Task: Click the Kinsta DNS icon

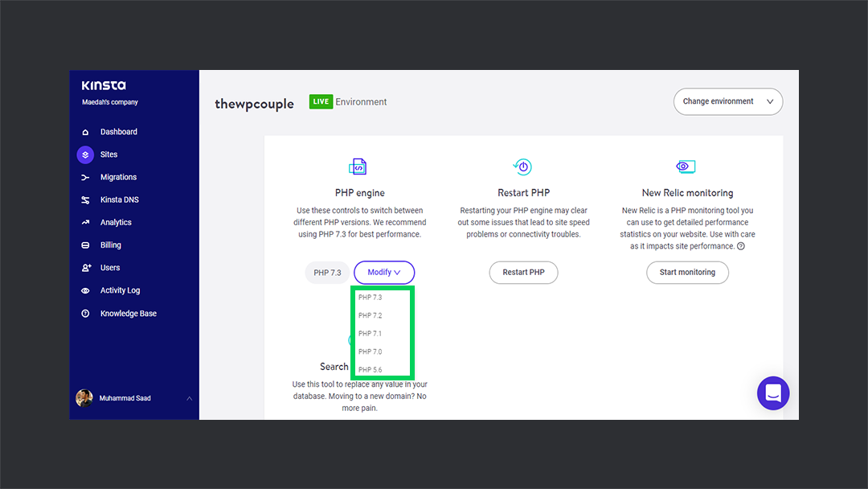Action: tap(85, 200)
